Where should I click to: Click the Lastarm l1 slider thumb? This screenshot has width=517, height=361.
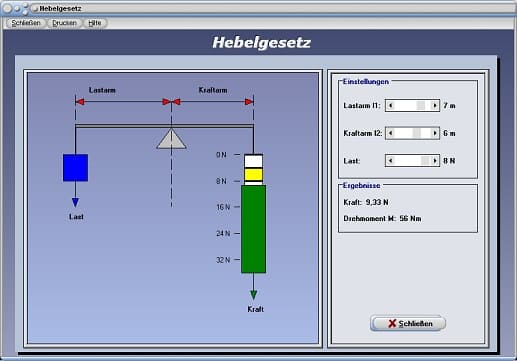421,106
